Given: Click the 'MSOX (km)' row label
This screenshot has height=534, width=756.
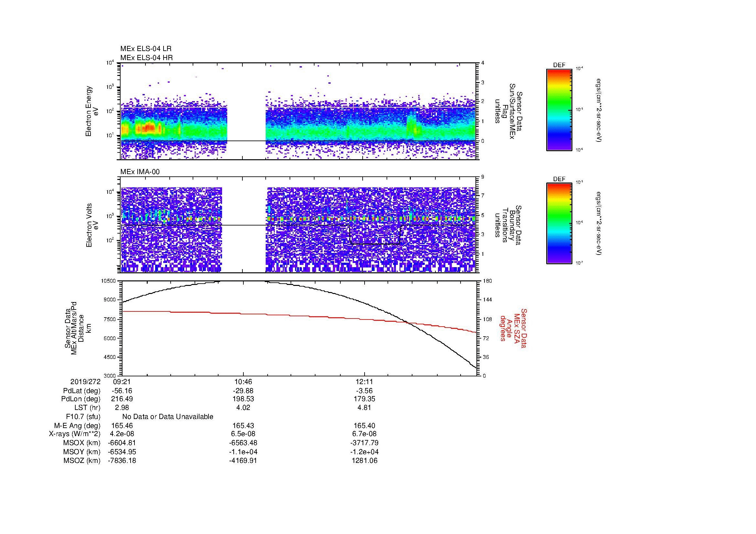Looking at the screenshot, I should (x=82, y=443).
